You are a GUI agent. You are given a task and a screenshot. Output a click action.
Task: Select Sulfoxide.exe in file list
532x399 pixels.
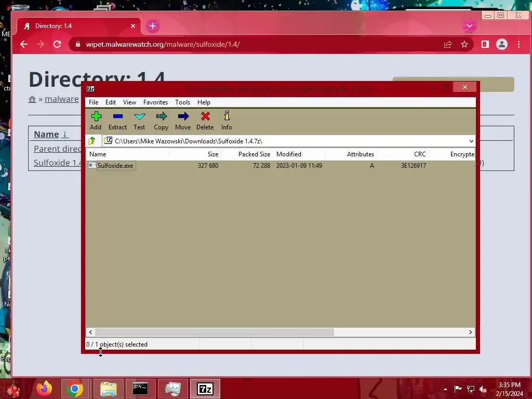click(x=115, y=166)
